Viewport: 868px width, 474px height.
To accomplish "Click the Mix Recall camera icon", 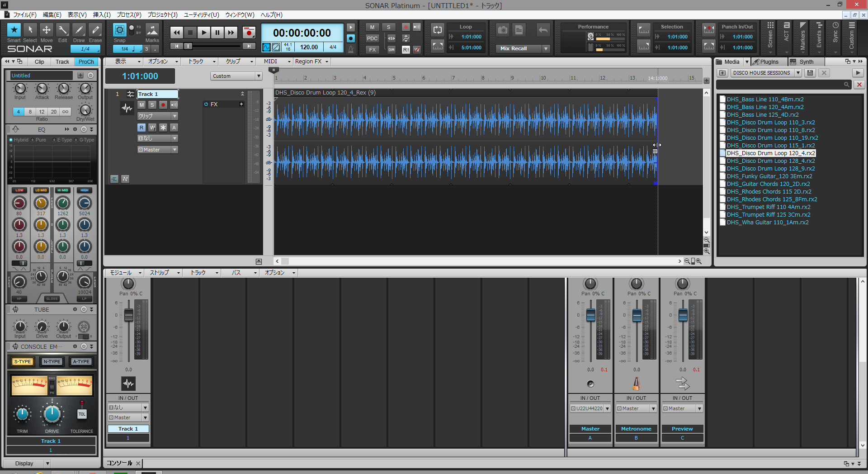I will [x=503, y=30].
